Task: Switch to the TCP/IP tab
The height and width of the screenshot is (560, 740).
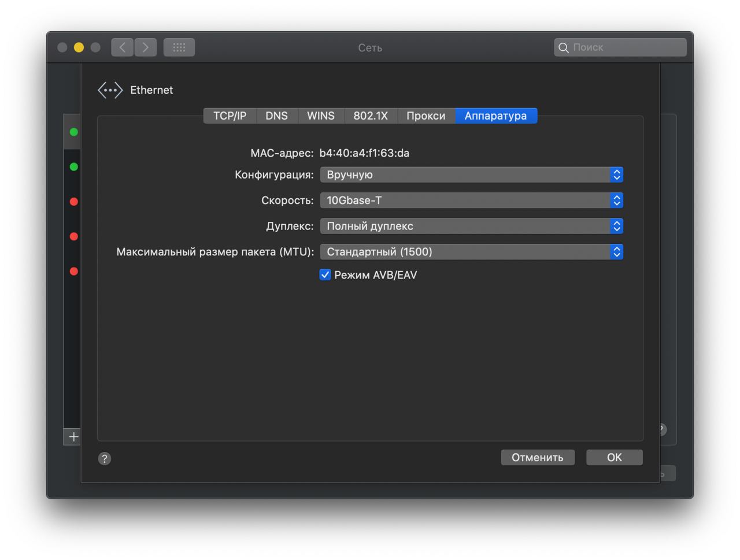Action: [230, 116]
